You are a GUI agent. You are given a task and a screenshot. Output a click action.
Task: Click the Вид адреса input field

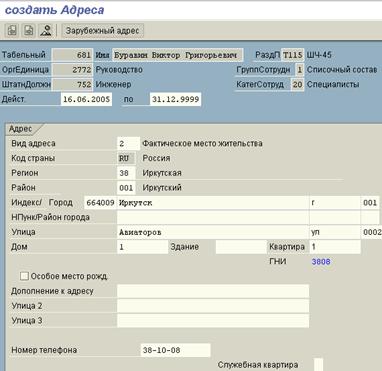click(128, 144)
